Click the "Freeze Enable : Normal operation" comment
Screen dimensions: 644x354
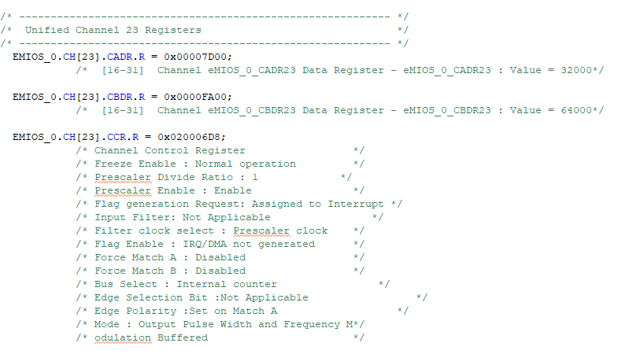tap(194, 164)
